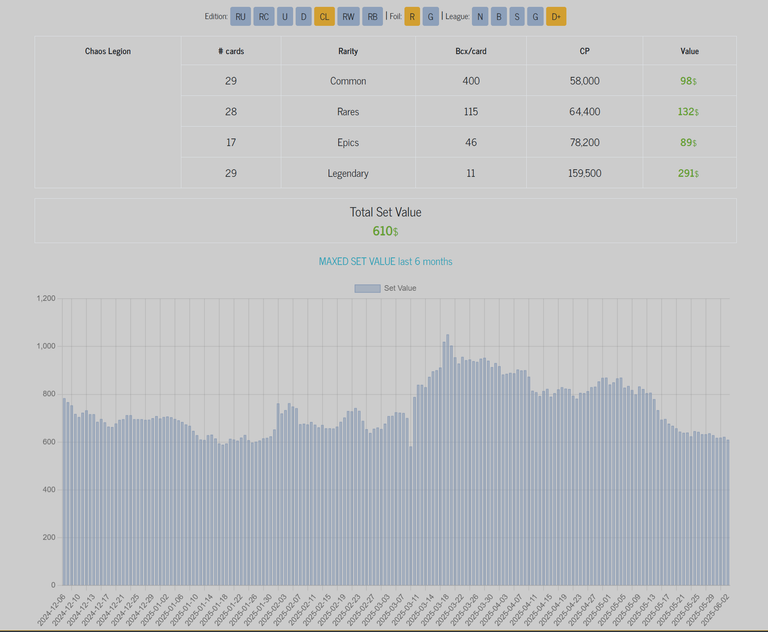Screen dimensions: 768x632
Task: Click the 46 Bcx/card cell
Action: [471, 143]
